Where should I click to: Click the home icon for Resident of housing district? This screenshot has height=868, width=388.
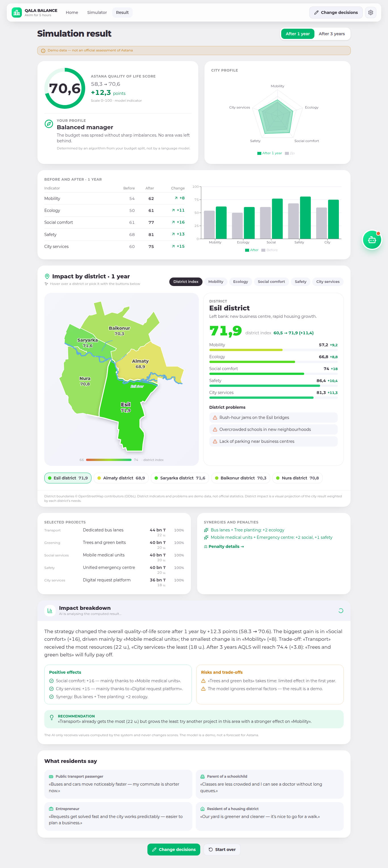(203, 809)
